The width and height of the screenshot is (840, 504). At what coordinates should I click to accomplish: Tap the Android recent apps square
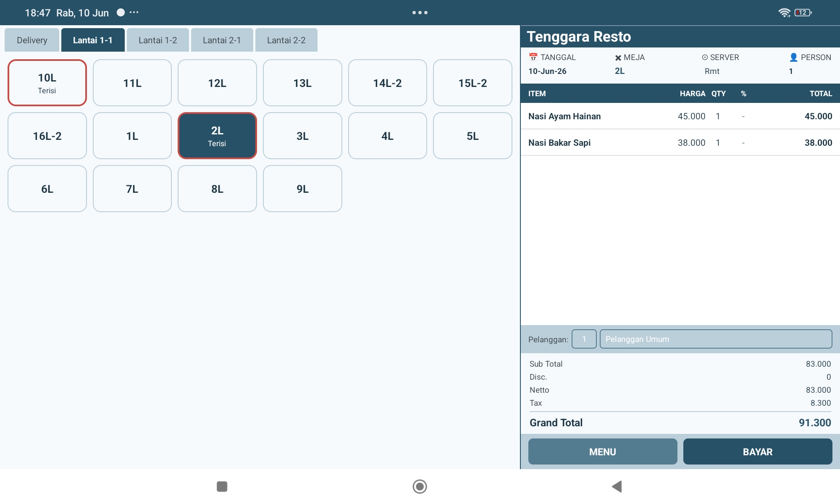[222, 486]
